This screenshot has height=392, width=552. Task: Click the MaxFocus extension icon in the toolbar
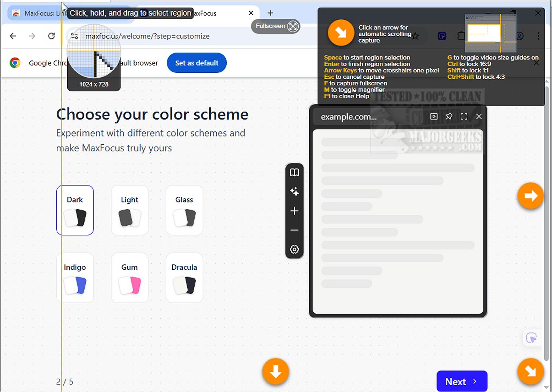point(442,36)
